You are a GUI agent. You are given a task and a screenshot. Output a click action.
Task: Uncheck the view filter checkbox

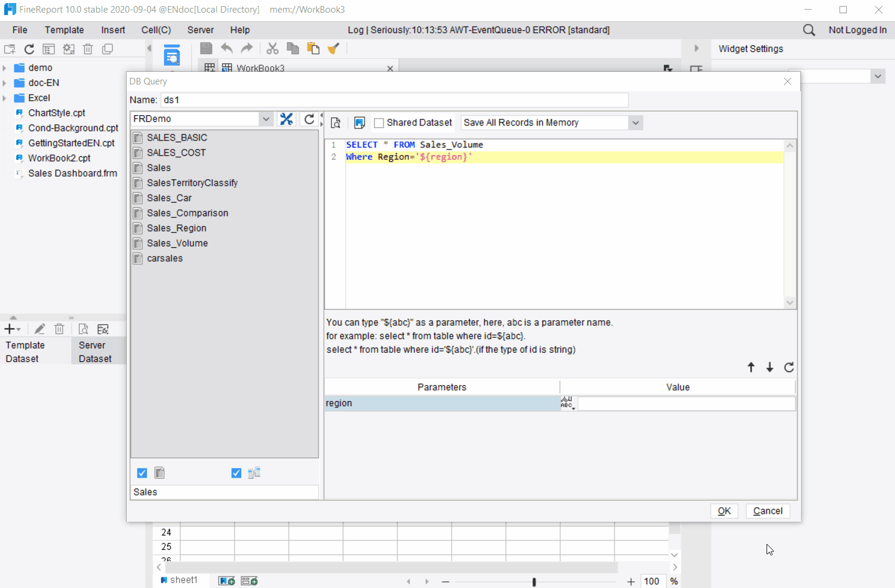(236, 473)
